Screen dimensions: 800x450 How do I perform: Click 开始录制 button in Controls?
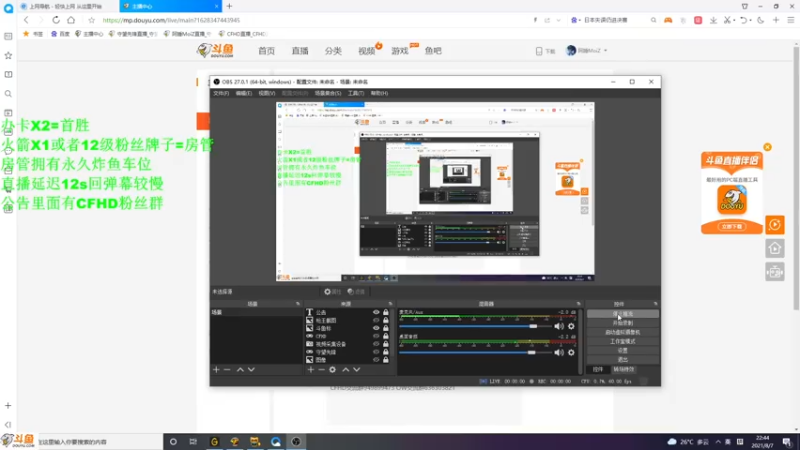[x=622, y=323]
